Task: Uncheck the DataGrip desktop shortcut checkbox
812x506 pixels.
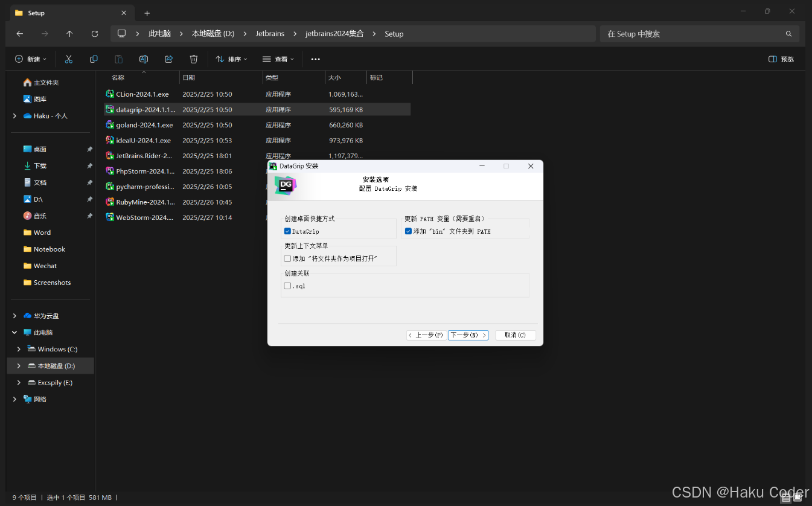Action: (x=287, y=231)
